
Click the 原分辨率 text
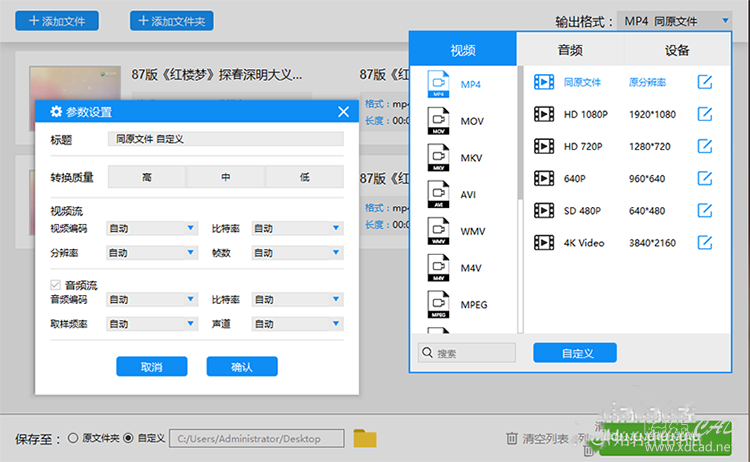pos(647,82)
